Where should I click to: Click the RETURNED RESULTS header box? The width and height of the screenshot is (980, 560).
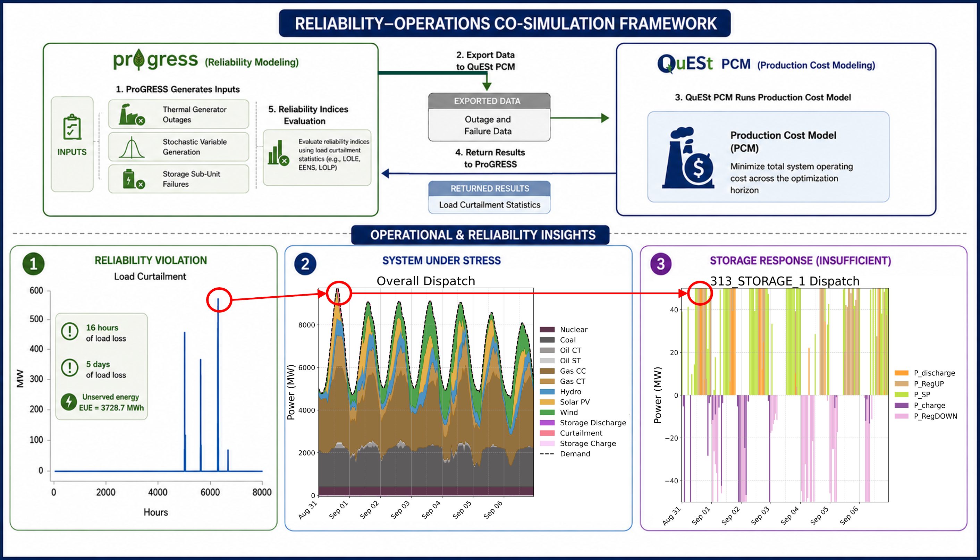coord(489,188)
